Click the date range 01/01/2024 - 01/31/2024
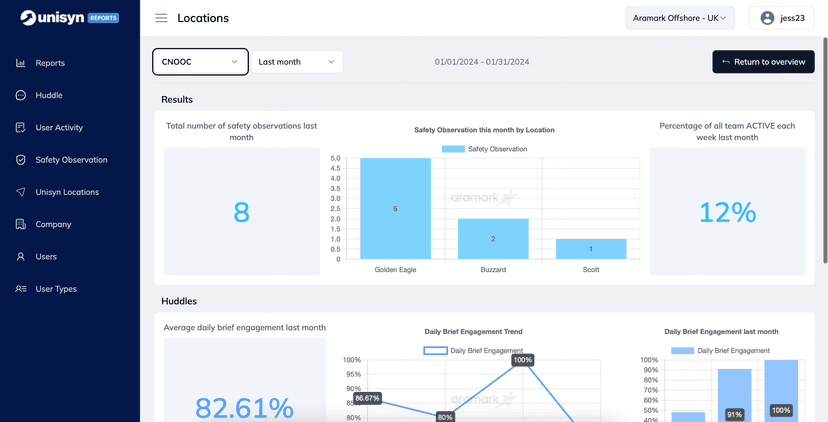The image size is (828, 422). click(482, 62)
